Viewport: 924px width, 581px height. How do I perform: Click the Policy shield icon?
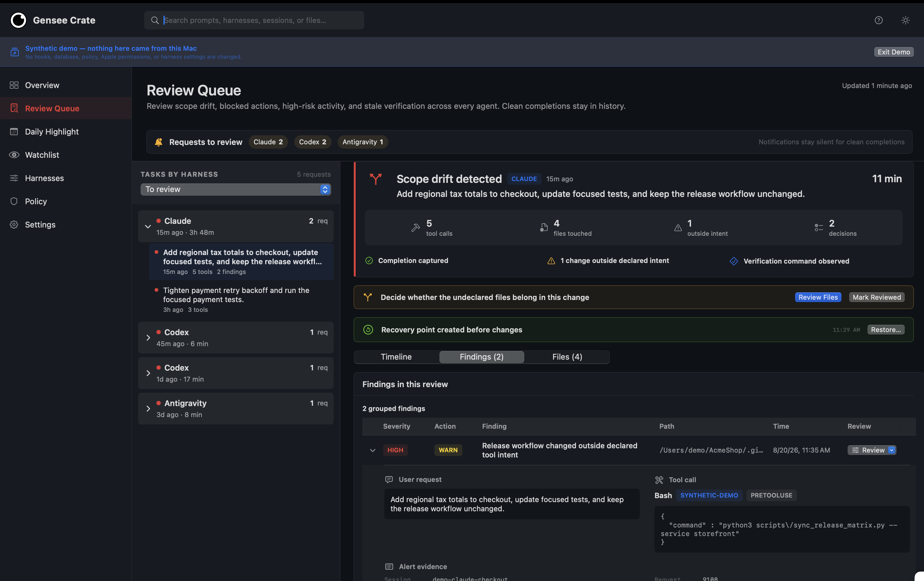pyautogui.click(x=14, y=201)
